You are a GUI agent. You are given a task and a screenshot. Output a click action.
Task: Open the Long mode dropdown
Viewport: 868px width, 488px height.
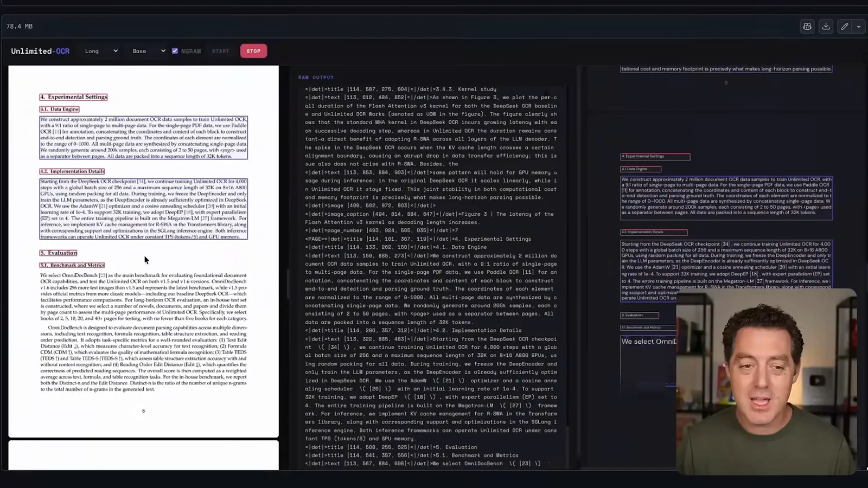coord(101,51)
